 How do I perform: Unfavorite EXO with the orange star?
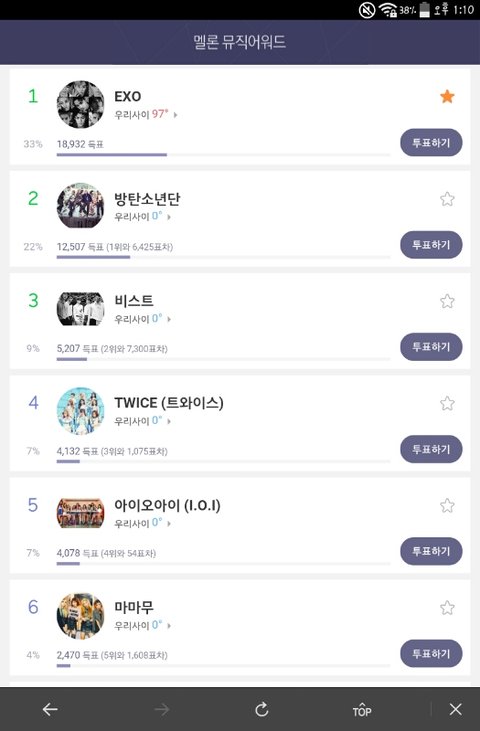tap(447, 97)
